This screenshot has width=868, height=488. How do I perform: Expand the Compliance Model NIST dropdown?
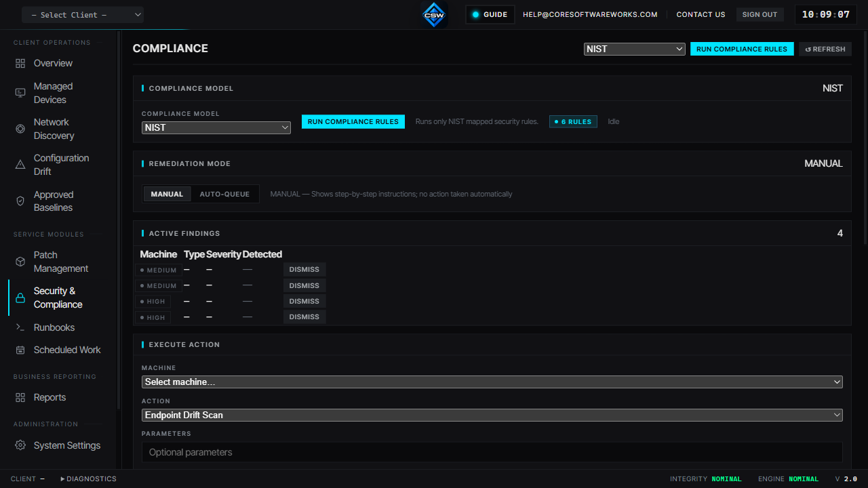(216, 127)
